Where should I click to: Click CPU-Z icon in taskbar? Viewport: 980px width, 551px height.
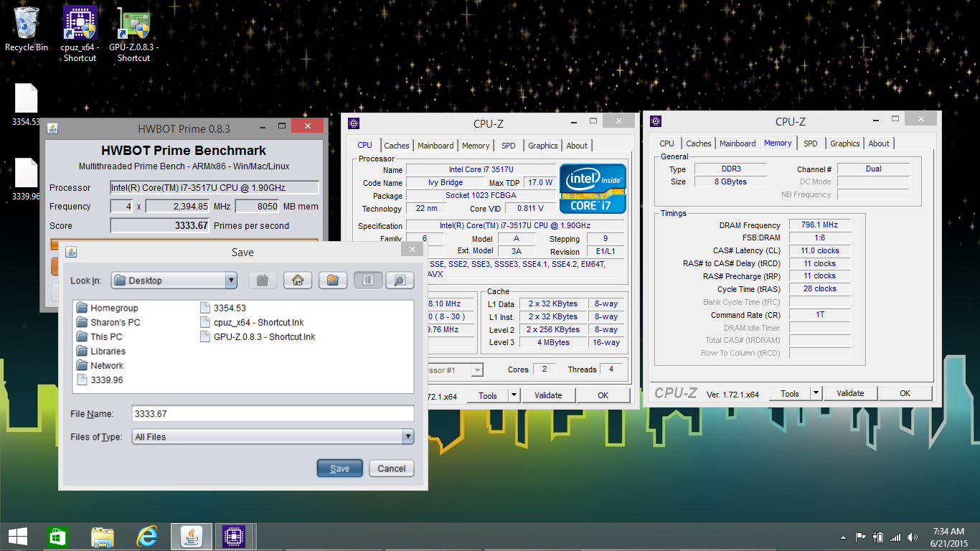tap(233, 536)
